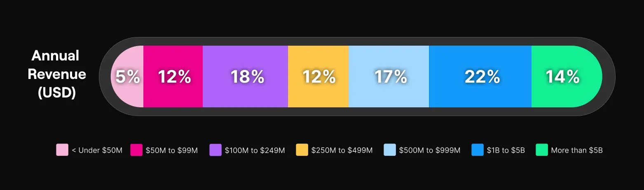This screenshot has width=644, height=190.
Task: Select the "$100M to $249M" legend text
Action: point(255,151)
